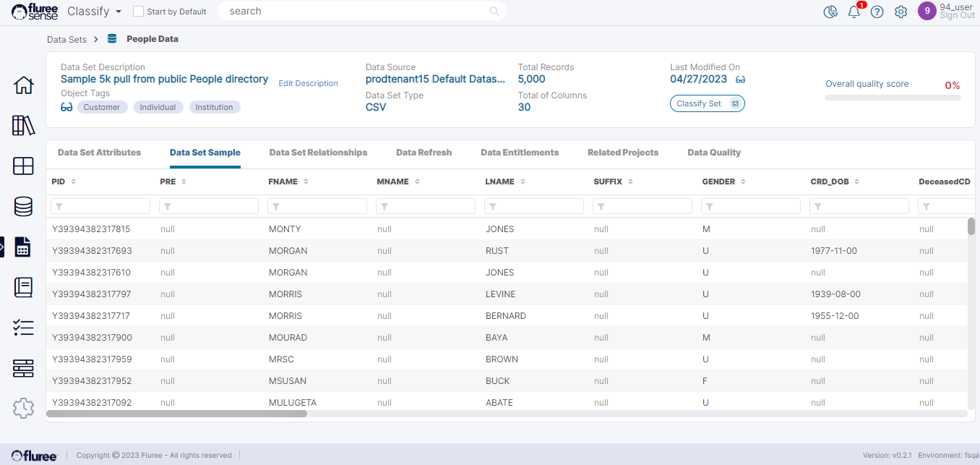Switch to Data Set Attributes tab
The height and width of the screenshot is (465, 980).
click(99, 153)
